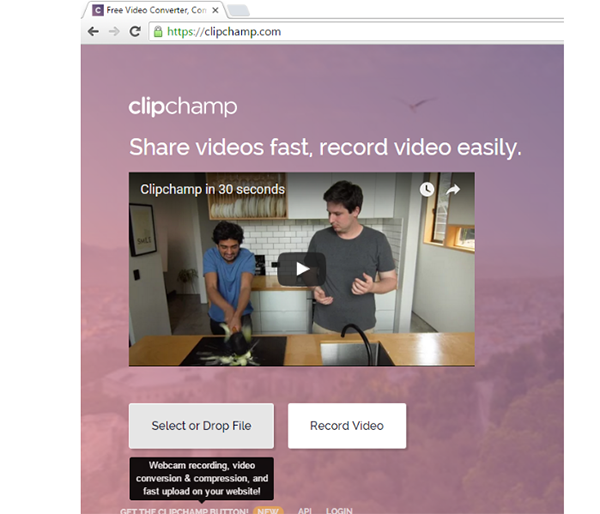Click the green padlock security icon
Screen dimensions: 600x514
158,31
